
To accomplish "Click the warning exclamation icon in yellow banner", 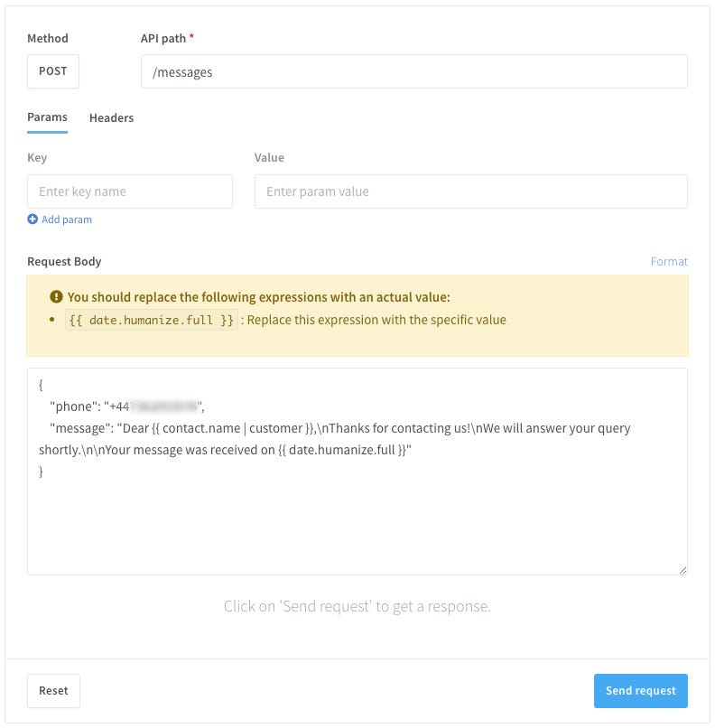I will (x=57, y=296).
